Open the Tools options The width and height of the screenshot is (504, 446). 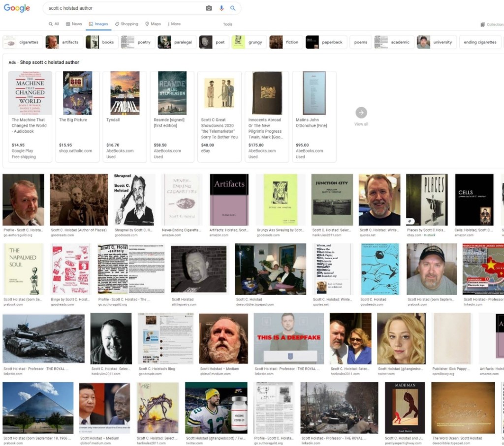[x=227, y=24]
